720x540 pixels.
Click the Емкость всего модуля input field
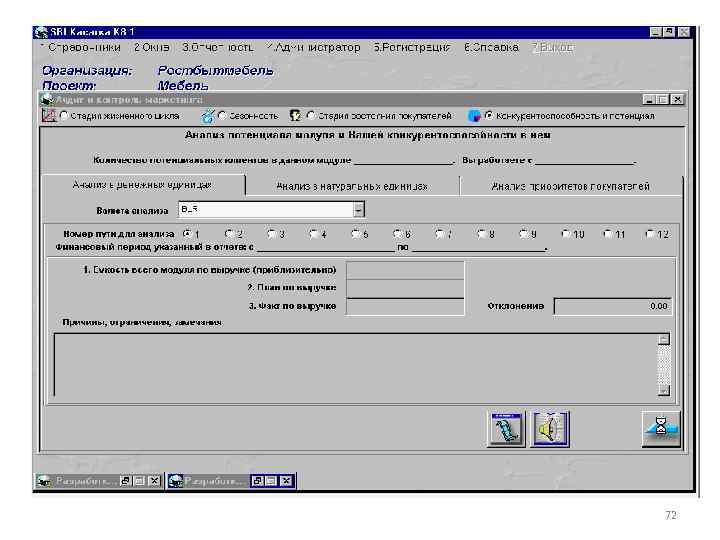[x=405, y=270]
